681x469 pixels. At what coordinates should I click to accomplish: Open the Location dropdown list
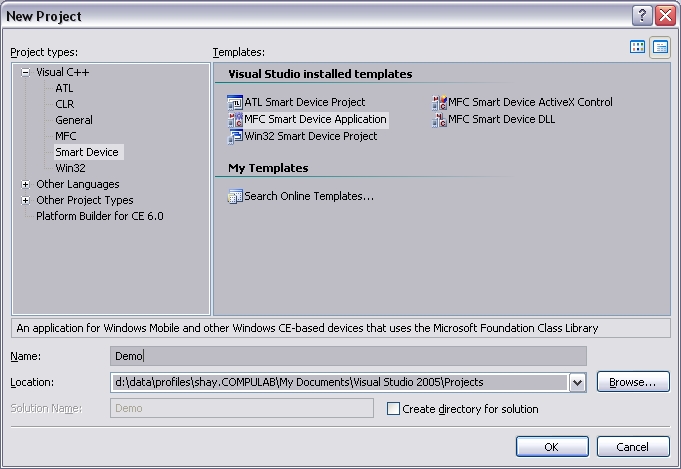(x=577, y=383)
